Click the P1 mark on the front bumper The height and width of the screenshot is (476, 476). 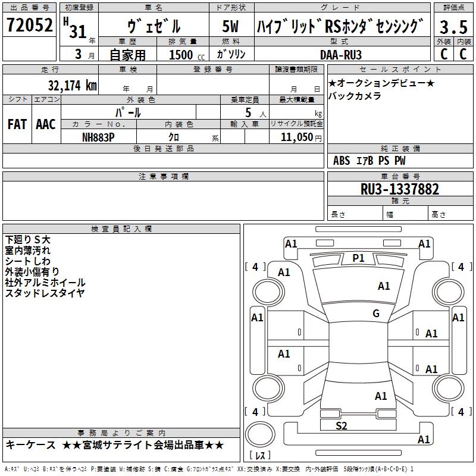(x=358, y=258)
